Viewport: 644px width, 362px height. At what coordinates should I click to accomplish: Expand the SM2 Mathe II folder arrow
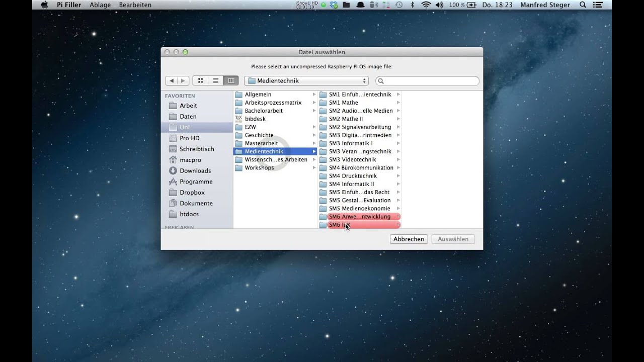click(x=398, y=119)
